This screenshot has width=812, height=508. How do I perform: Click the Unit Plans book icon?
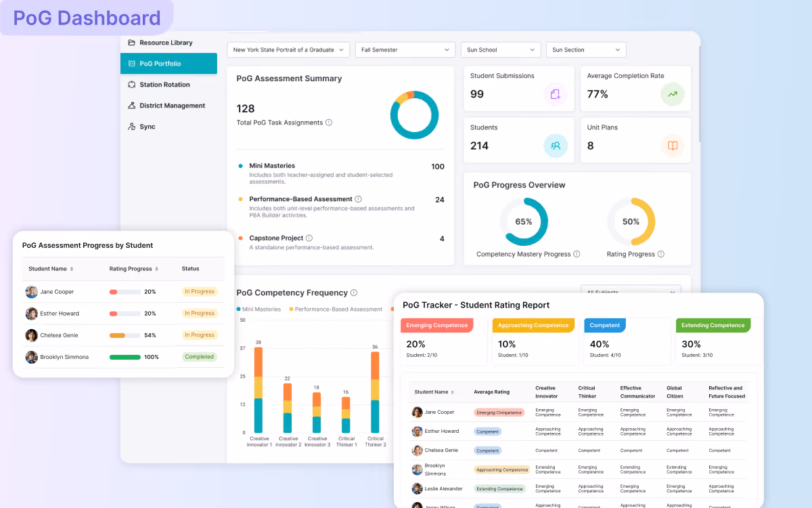tap(673, 146)
